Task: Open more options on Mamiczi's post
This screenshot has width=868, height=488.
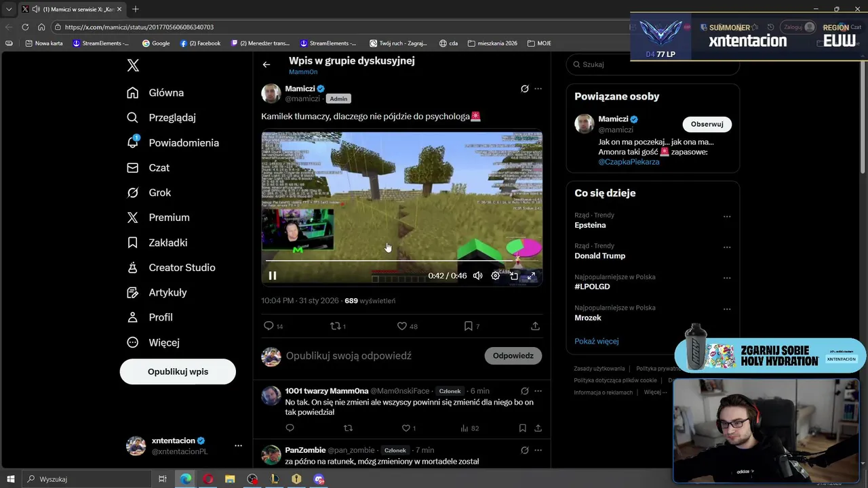Action: tap(538, 89)
